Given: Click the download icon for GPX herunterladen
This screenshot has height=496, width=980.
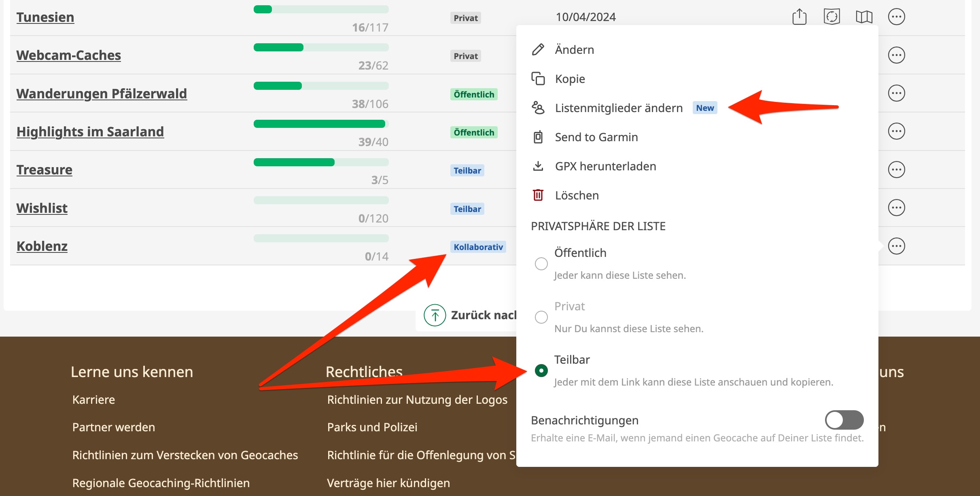Looking at the screenshot, I should [538, 166].
